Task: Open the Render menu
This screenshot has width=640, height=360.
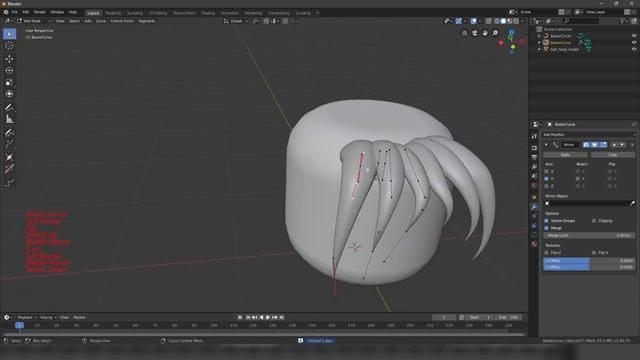Action: (x=40, y=12)
